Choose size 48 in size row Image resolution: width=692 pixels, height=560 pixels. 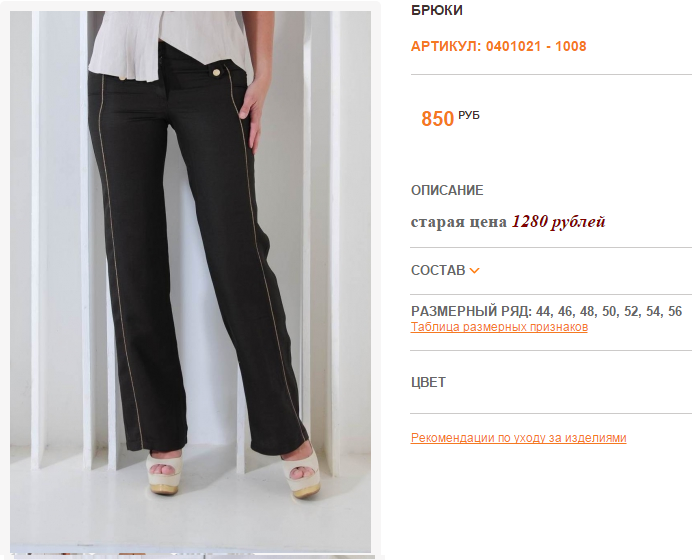point(589,312)
